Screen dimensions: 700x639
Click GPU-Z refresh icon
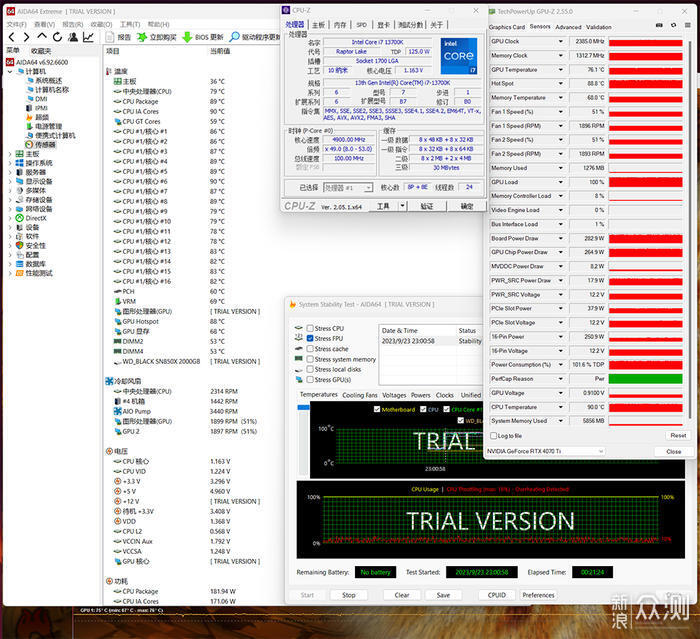coord(674,25)
